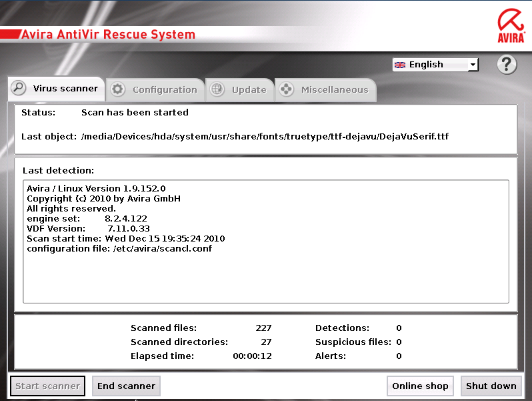Stop scanning with End scanner button

(x=126, y=386)
